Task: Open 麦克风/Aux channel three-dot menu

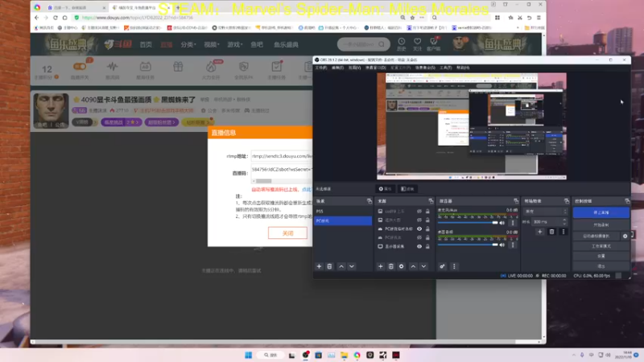Action: coord(513,223)
